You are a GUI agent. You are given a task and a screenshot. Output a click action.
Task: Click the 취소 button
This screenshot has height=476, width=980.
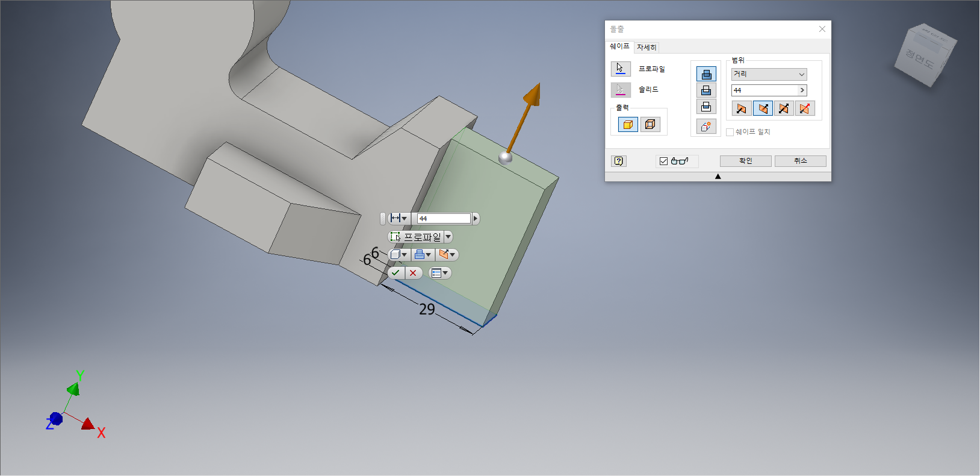(x=801, y=161)
